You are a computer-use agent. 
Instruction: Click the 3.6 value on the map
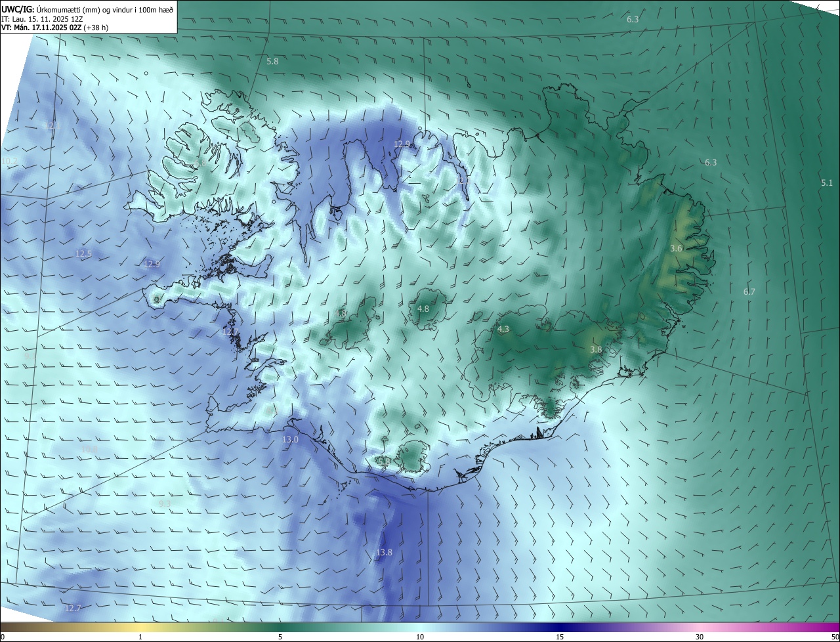coord(677,249)
